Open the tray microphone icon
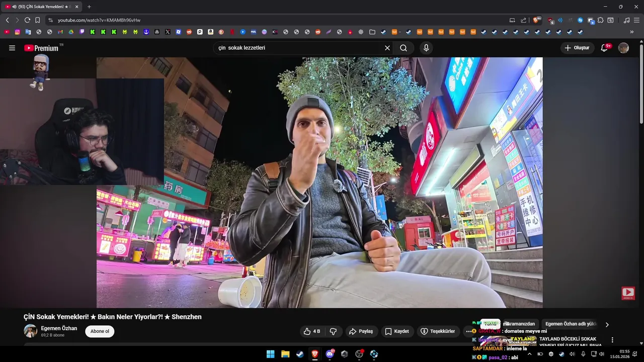Viewport: 644px width, 362px height. (583, 354)
